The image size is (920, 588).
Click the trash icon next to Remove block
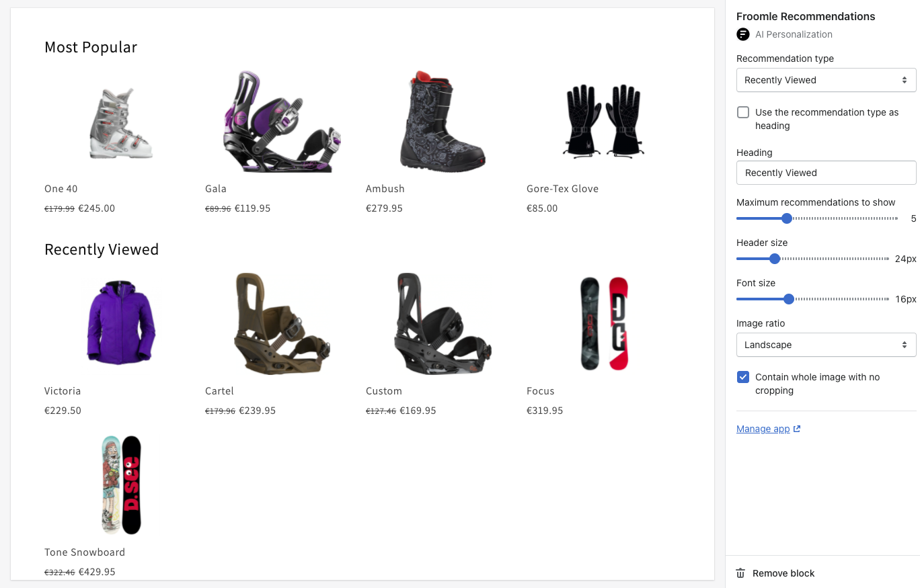740,573
